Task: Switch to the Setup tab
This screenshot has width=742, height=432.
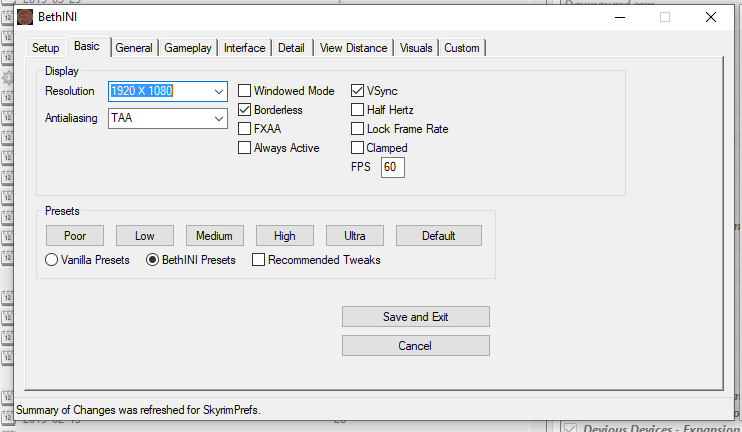Action: (46, 48)
